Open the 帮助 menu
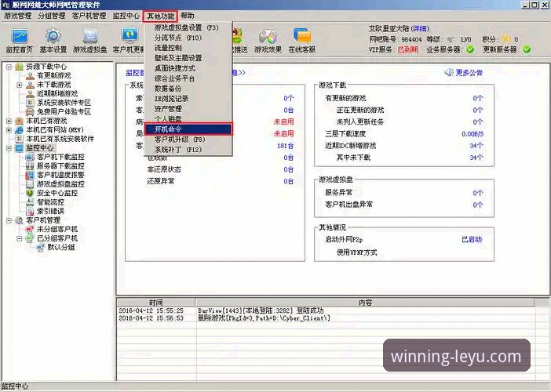 coord(188,16)
